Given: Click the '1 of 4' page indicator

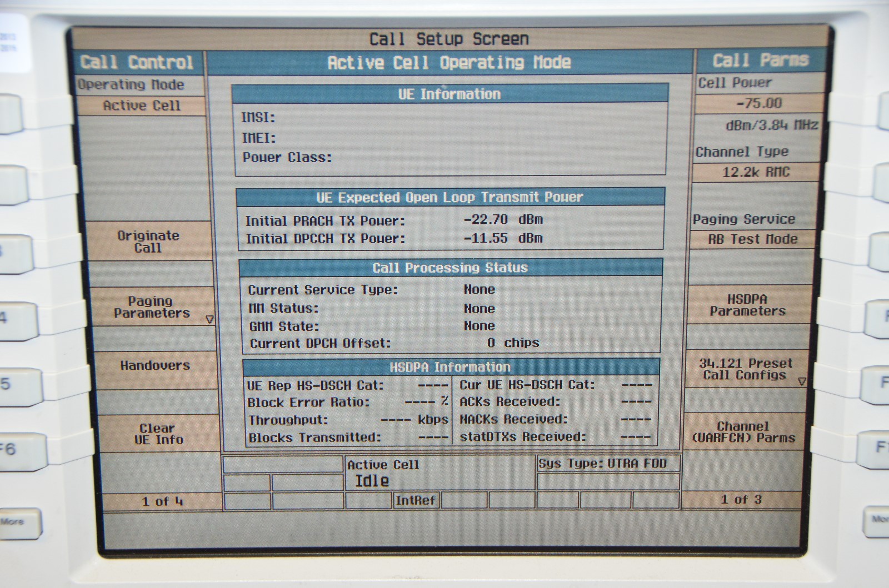Looking at the screenshot, I should [x=162, y=502].
